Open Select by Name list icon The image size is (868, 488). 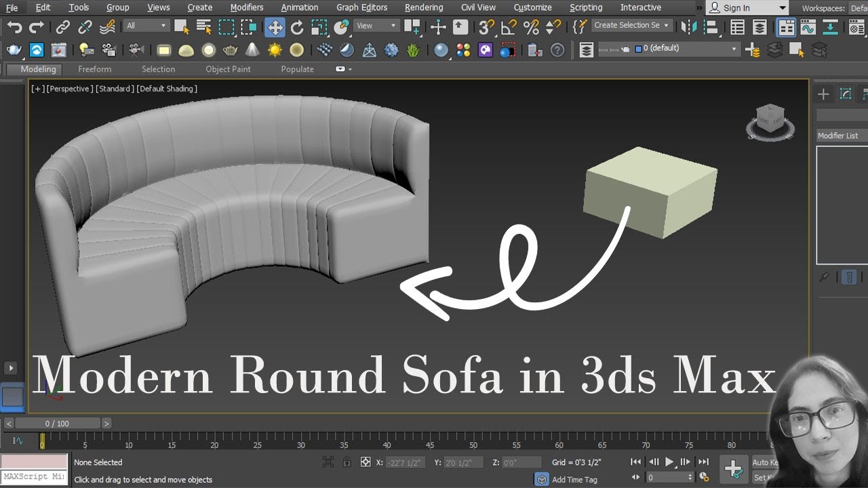coord(203,27)
